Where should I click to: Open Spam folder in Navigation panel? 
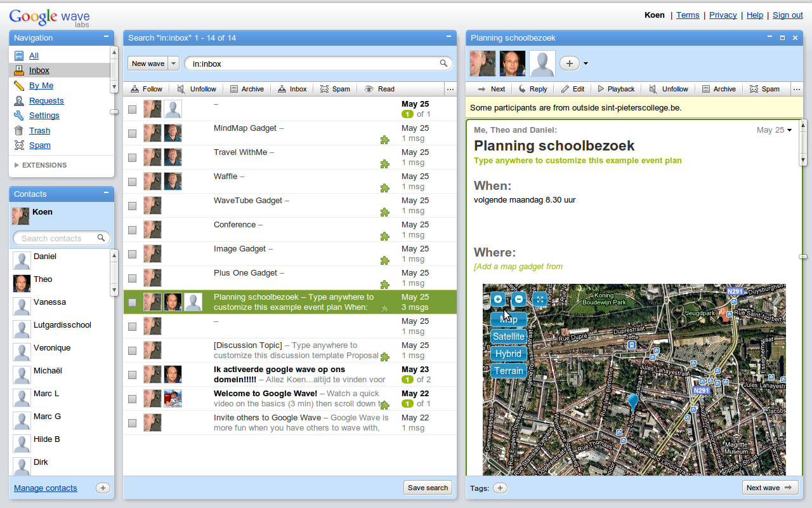coord(39,145)
